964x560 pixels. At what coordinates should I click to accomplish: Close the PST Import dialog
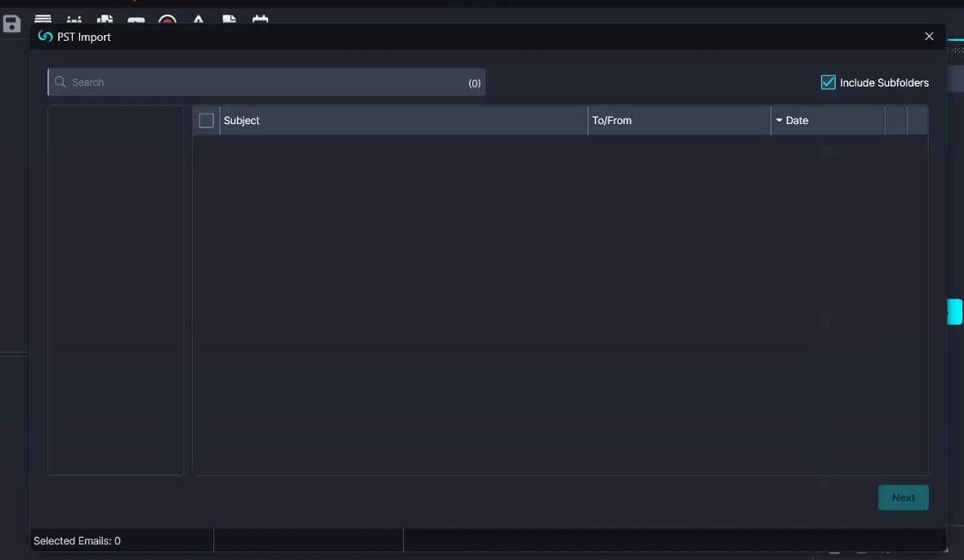click(x=929, y=37)
